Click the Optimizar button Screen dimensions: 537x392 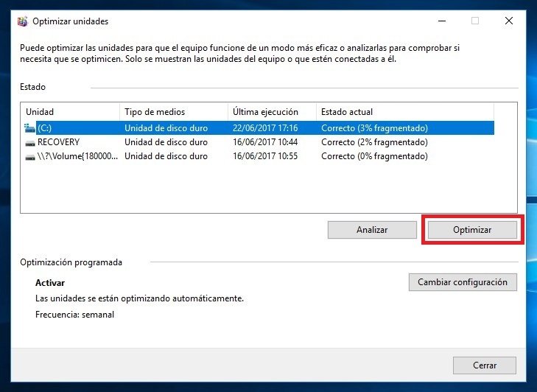pyautogui.click(x=472, y=230)
